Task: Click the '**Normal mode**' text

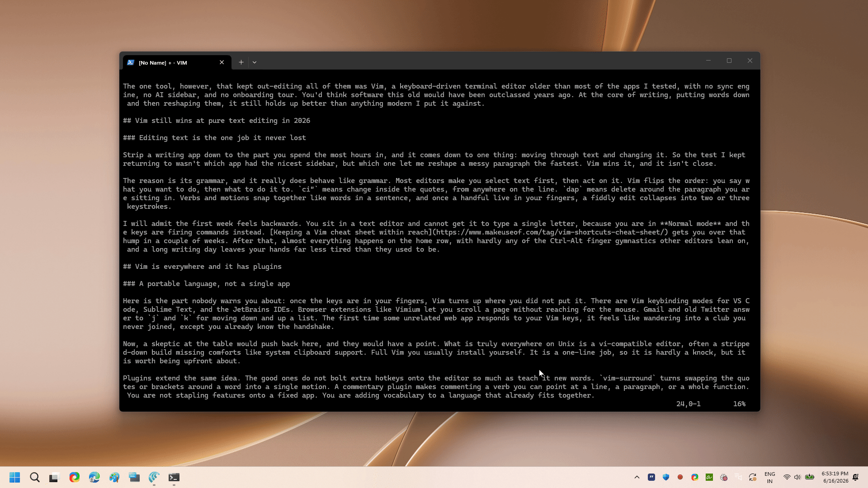Action: pyautogui.click(x=690, y=224)
